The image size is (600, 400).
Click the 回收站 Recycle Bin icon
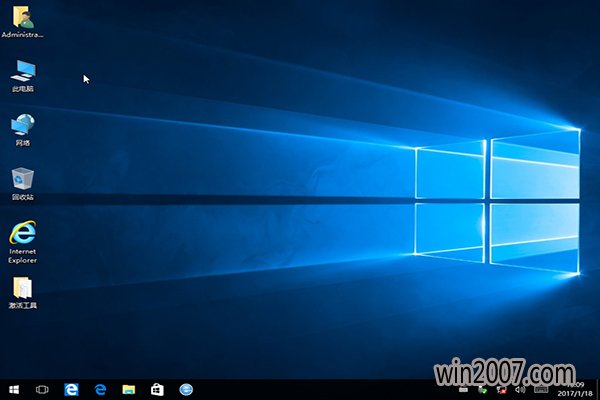point(22,180)
